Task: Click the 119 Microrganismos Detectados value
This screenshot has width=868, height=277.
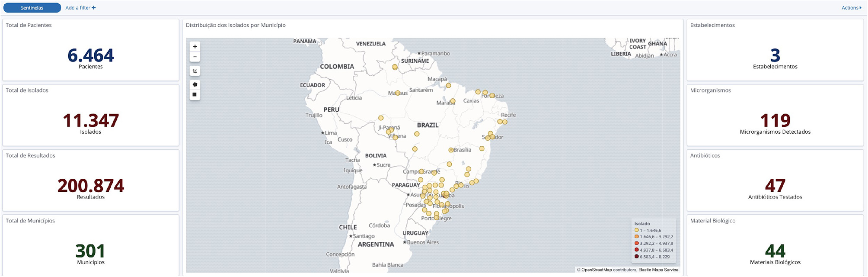Action: [x=775, y=121]
